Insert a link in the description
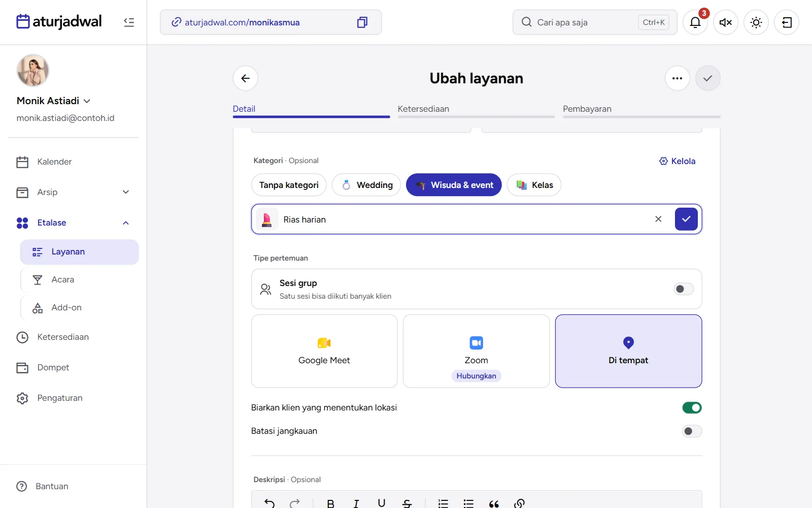This screenshot has height=508, width=812. tap(519, 503)
